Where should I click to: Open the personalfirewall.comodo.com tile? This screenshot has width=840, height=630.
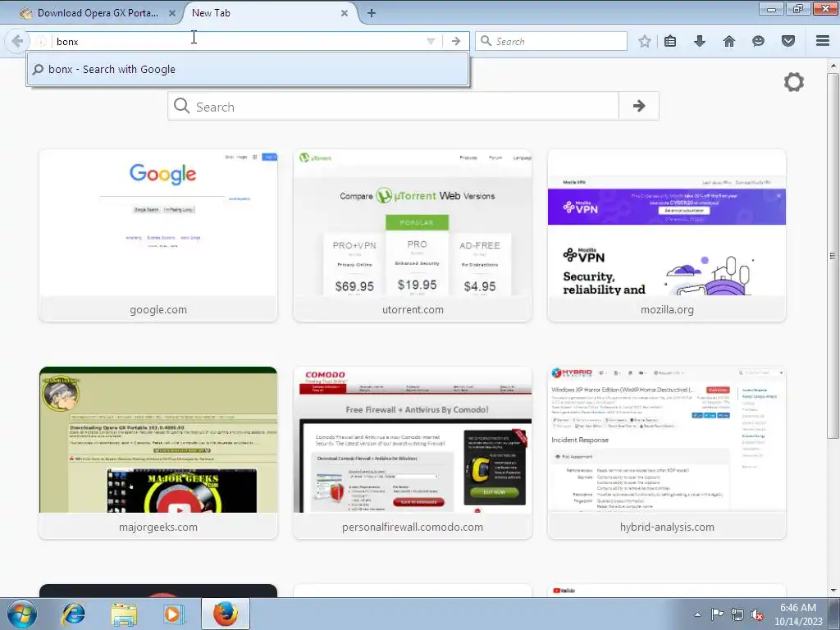tap(413, 453)
